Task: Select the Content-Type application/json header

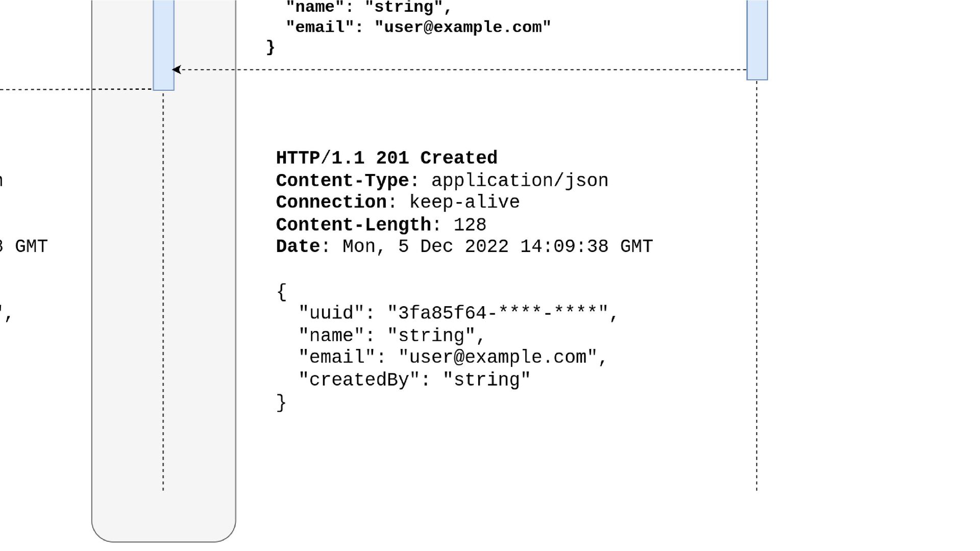Action: (442, 181)
